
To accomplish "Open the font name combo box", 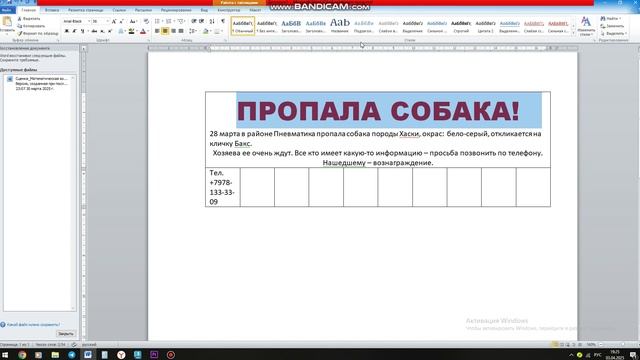I will [x=76, y=21].
